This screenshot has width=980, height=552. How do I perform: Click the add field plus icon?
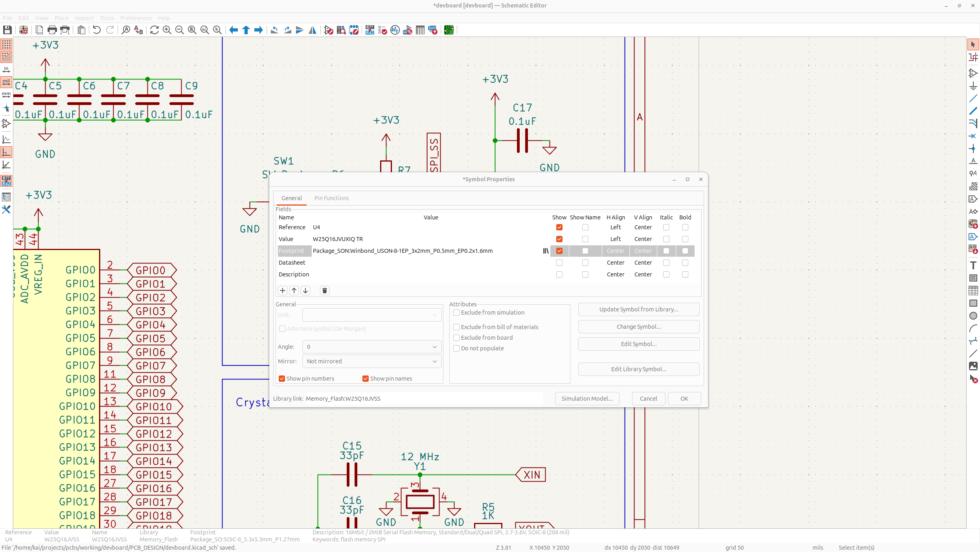pos(283,291)
